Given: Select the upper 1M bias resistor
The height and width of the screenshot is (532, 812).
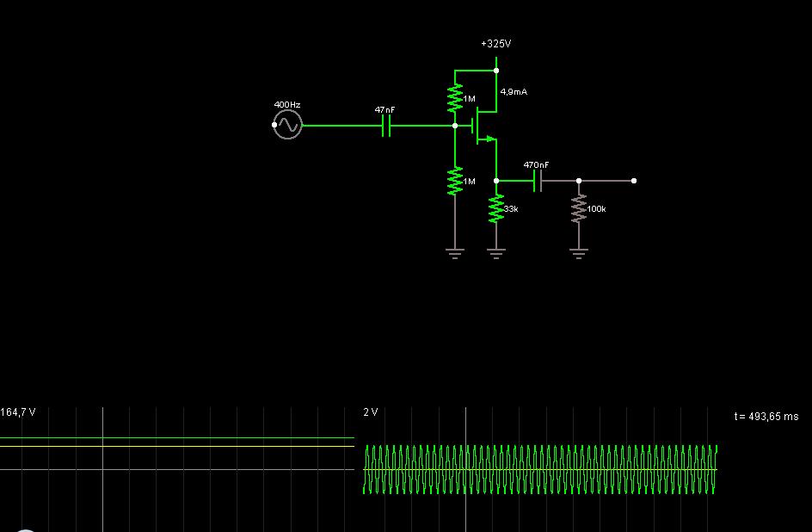Looking at the screenshot, I should point(455,98).
